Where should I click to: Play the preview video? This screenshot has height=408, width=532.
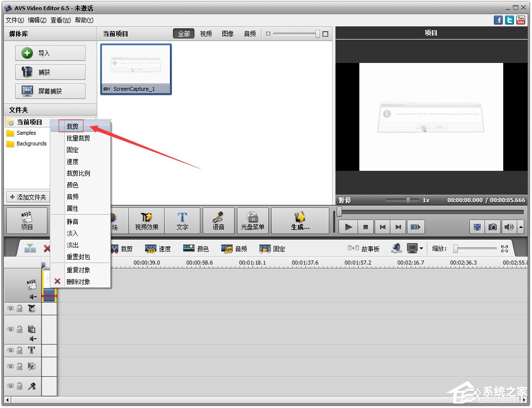pos(348,227)
